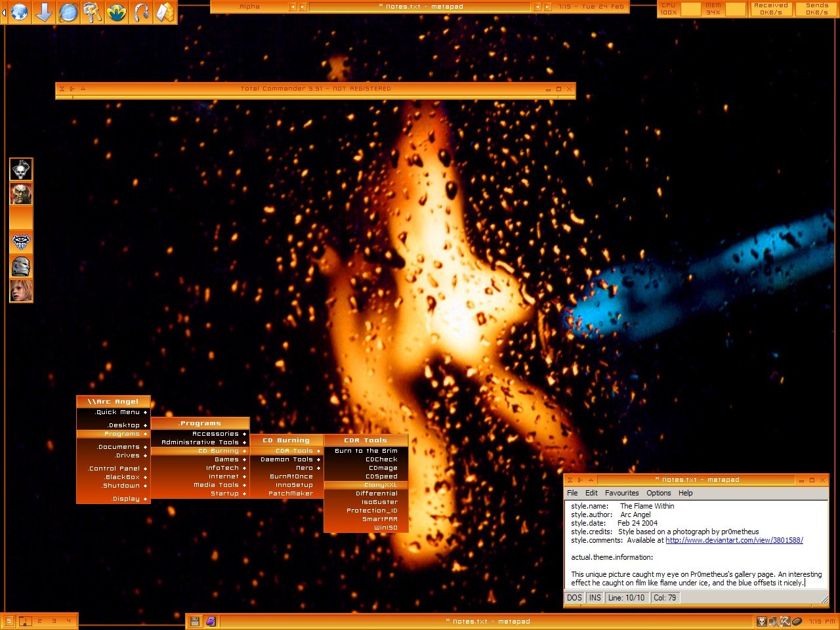Click the left arrow beside .Alpha label
This screenshot has width=840, height=630.
coord(293,7)
